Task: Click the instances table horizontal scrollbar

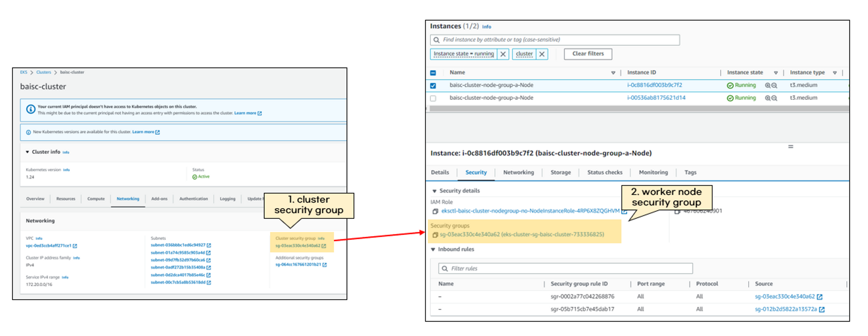Action: point(639,109)
